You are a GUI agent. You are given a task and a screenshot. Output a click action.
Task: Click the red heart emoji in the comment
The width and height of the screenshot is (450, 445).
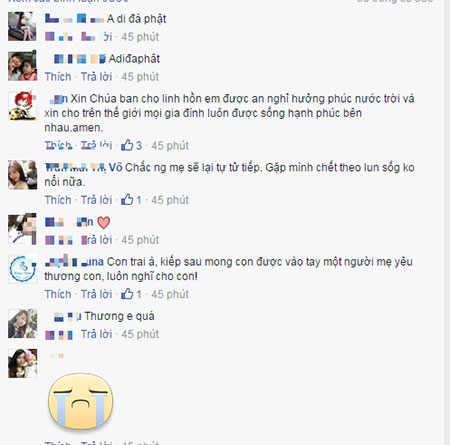tap(103, 222)
